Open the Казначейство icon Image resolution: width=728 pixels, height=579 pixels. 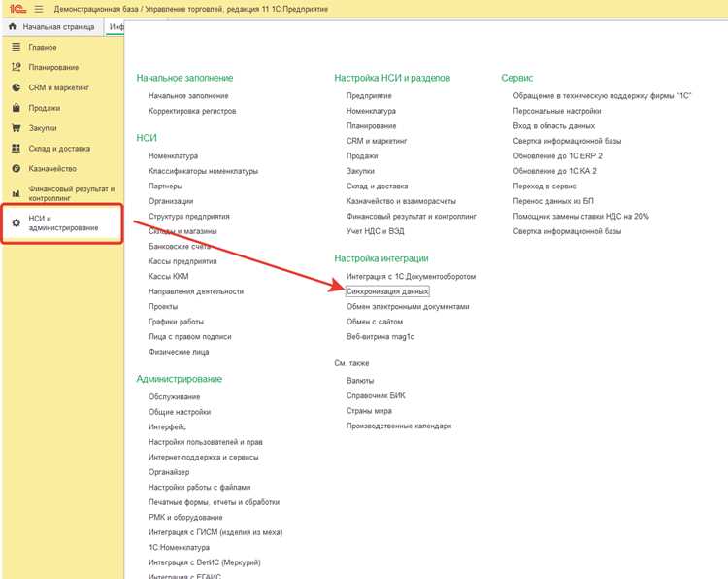pyautogui.click(x=17, y=168)
